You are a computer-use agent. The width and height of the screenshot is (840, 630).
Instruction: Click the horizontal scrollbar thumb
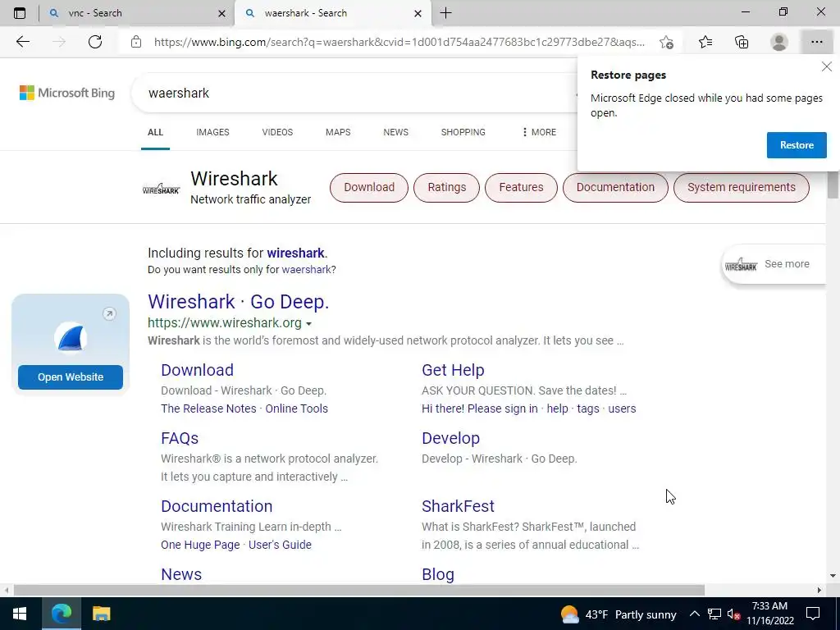coord(359,590)
